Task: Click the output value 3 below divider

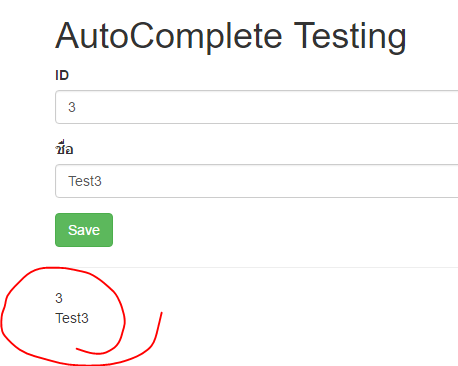Action: tap(59, 298)
